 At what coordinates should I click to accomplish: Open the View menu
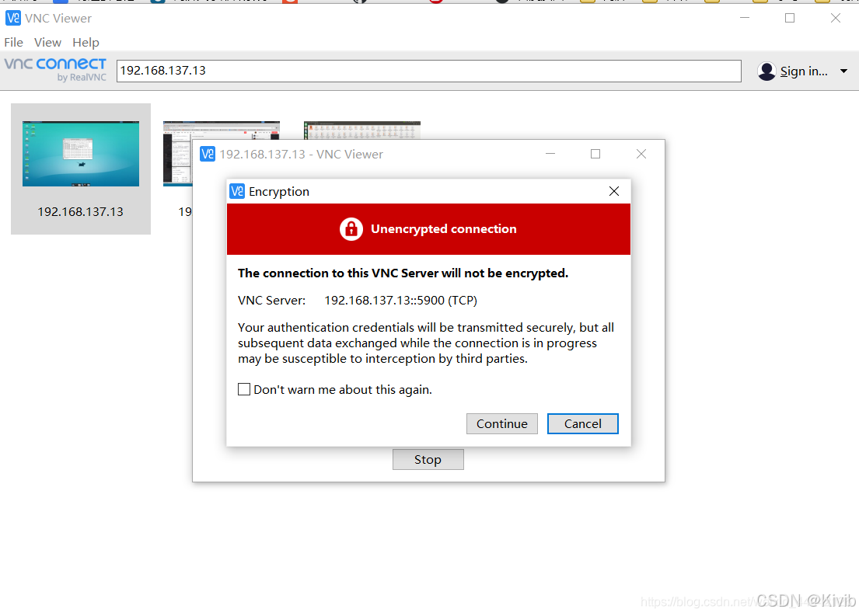coord(47,42)
